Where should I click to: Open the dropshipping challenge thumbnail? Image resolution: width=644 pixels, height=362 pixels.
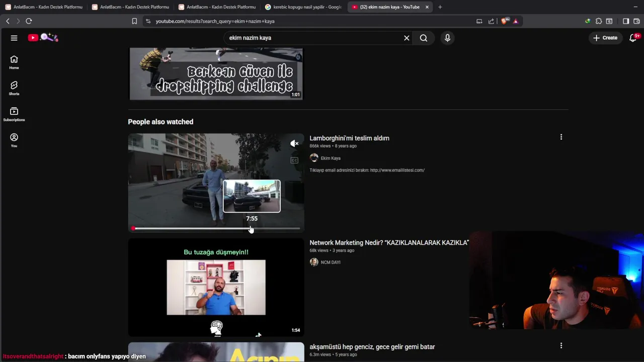pos(216,73)
